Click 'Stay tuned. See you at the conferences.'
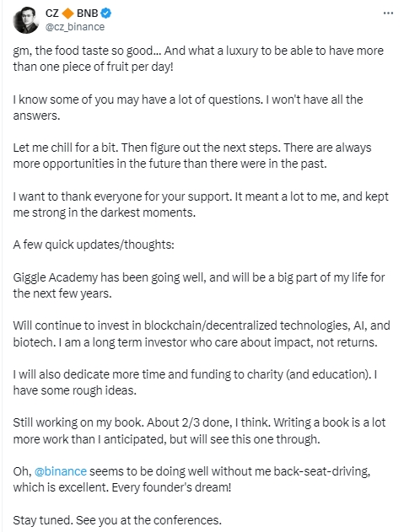This screenshot has width=404, height=532. click(117, 520)
